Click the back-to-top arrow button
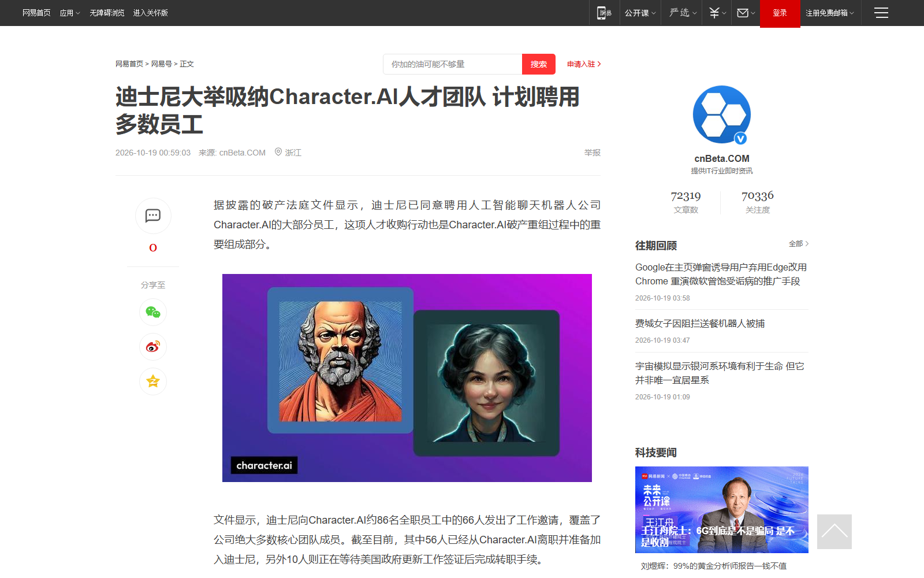This screenshot has height=578, width=924. tap(834, 532)
